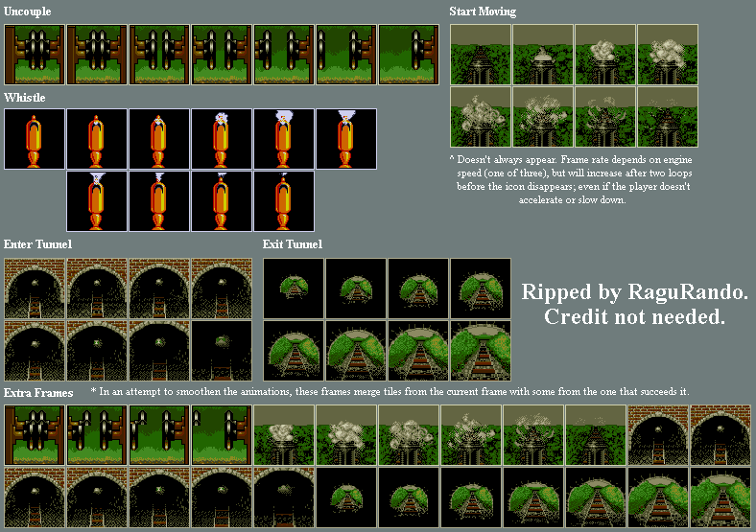Screen dimensions: 756x532
Task: Select the first frame of the top Exit Tunnel row
Action: point(294,289)
